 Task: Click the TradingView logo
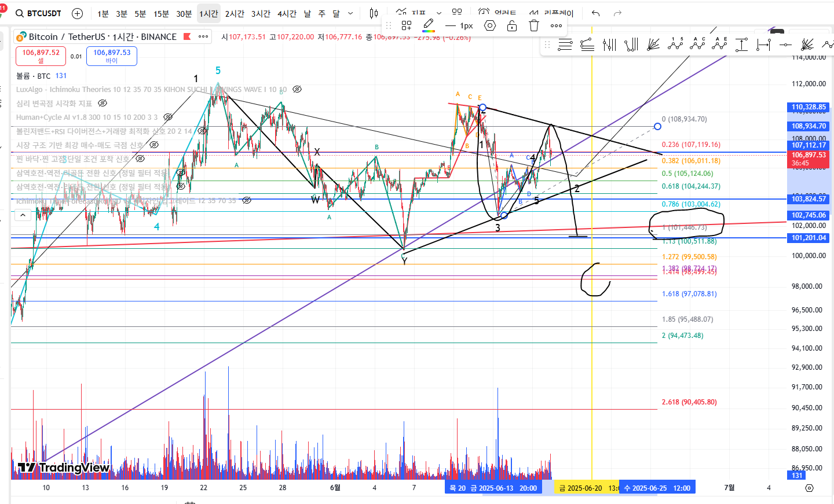(x=63, y=468)
